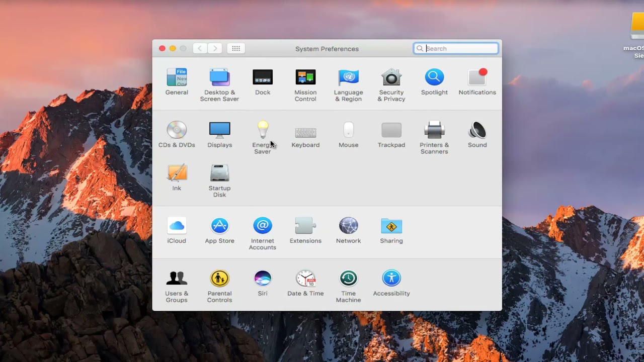Click the back navigation arrow

200,48
